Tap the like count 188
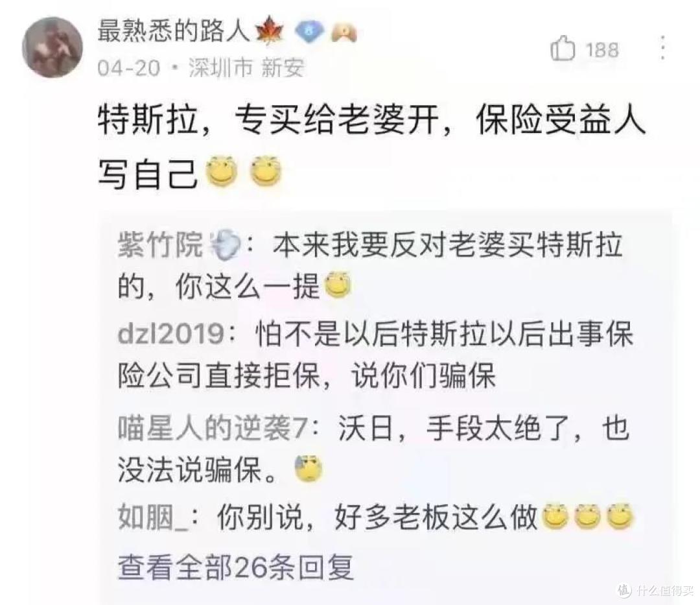Viewport: 700px width, 605px height. tap(602, 49)
